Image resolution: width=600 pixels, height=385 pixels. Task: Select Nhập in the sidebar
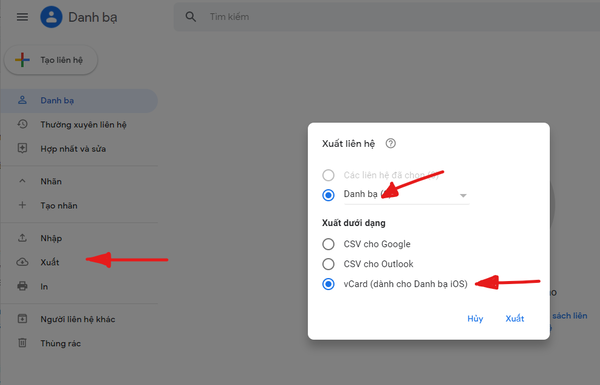pos(79,238)
